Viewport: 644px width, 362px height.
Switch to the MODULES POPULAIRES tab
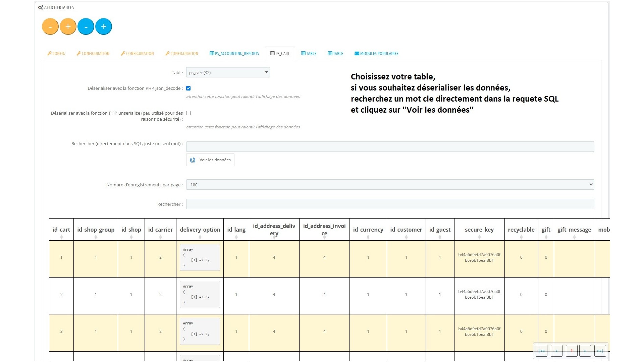(376, 53)
